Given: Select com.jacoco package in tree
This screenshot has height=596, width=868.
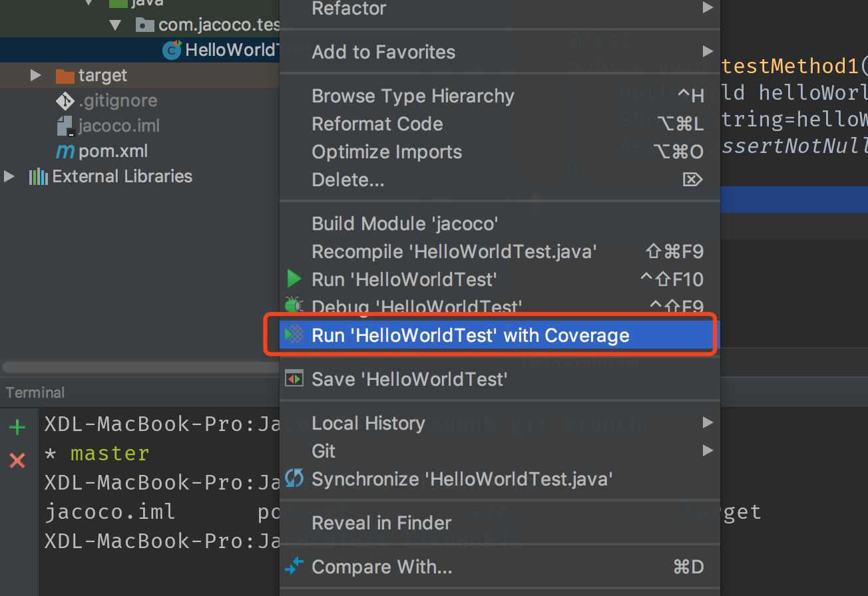Looking at the screenshot, I should (218, 25).
